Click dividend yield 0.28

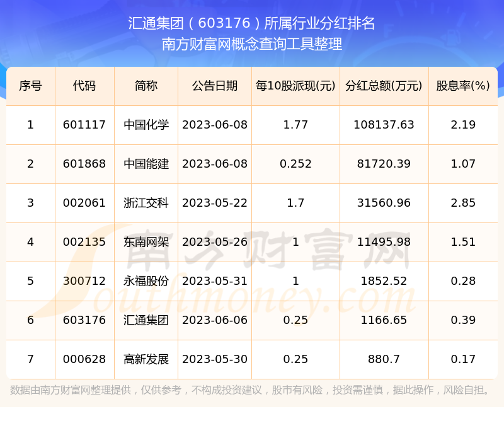[x=463, y=281]
